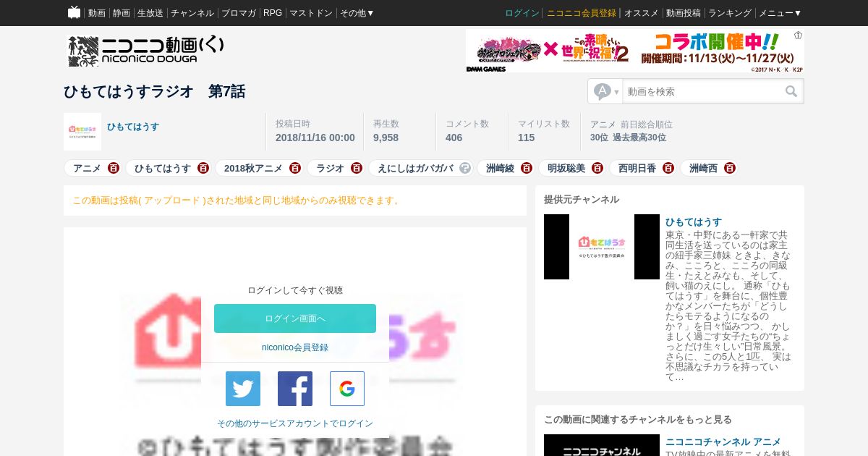
Task: Click the マイリスト数 115 value
Action: [526, 138]
